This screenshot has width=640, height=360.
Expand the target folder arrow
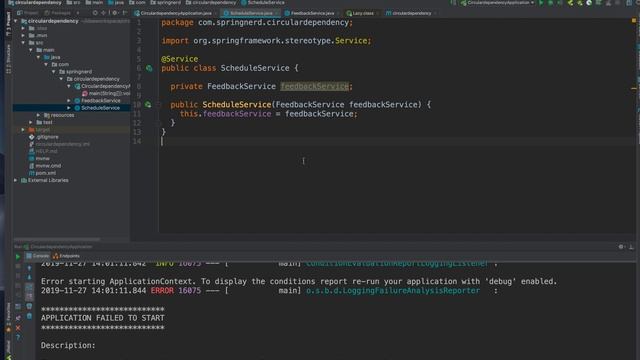click(24, 129)
